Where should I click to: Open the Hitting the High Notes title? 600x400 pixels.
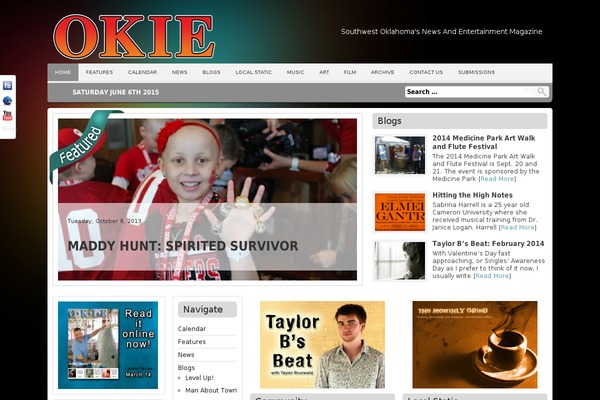[x=473, y=195]
